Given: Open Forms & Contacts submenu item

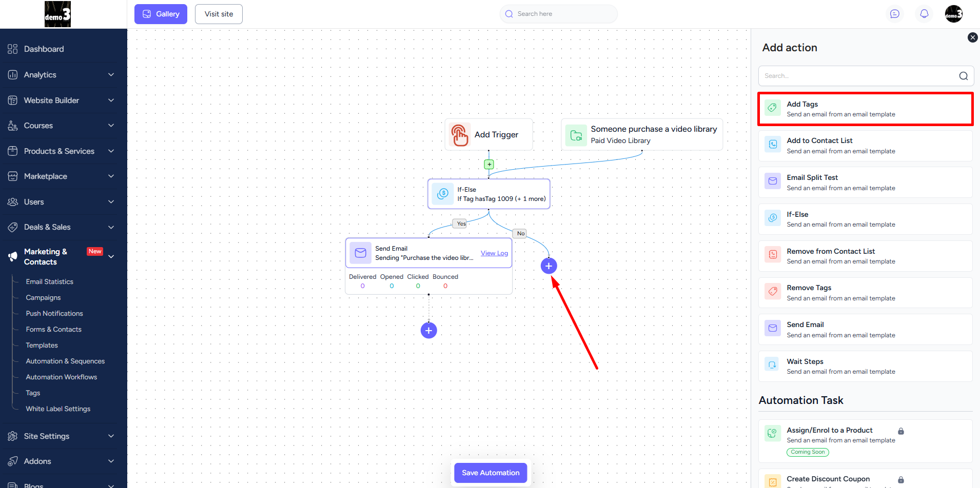Looking at the screenshot, I should (54, 330).
